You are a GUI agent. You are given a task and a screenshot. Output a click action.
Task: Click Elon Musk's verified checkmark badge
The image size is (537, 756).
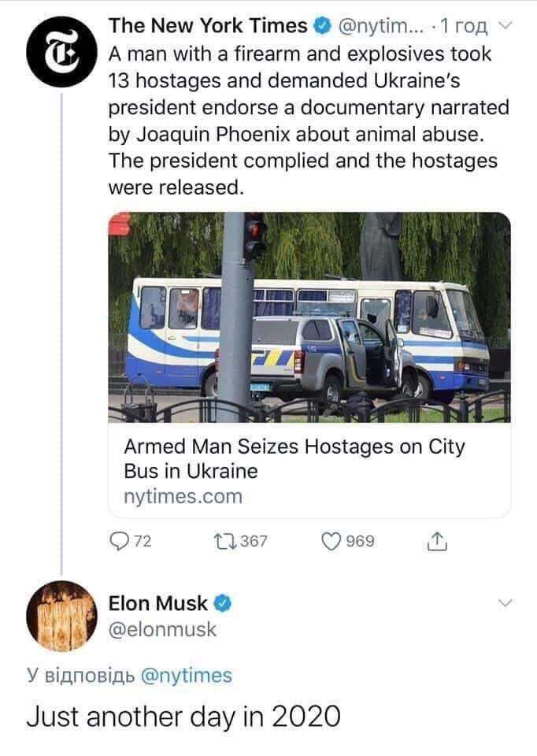tap(223, 604)
